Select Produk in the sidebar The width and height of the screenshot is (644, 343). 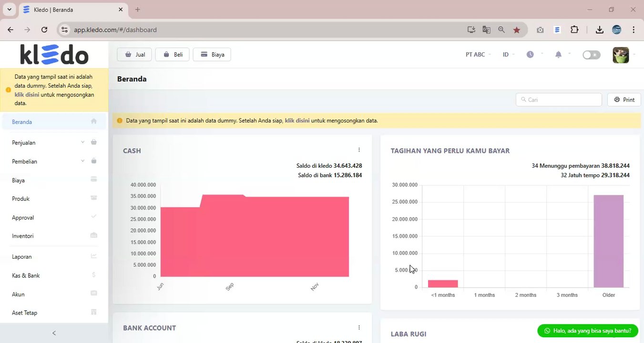point(54,199)
